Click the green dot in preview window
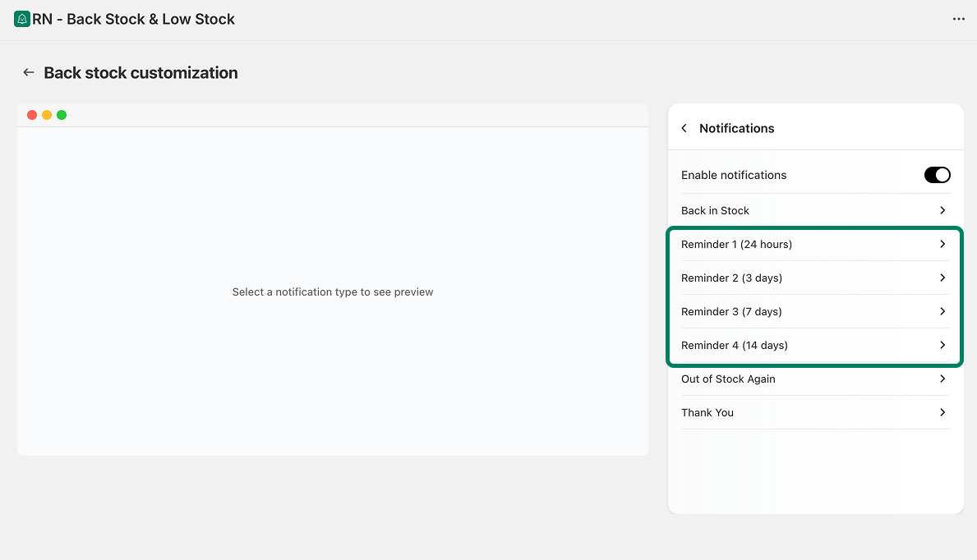977x560 pixels. pyautogui.click(x=62, y=115)
